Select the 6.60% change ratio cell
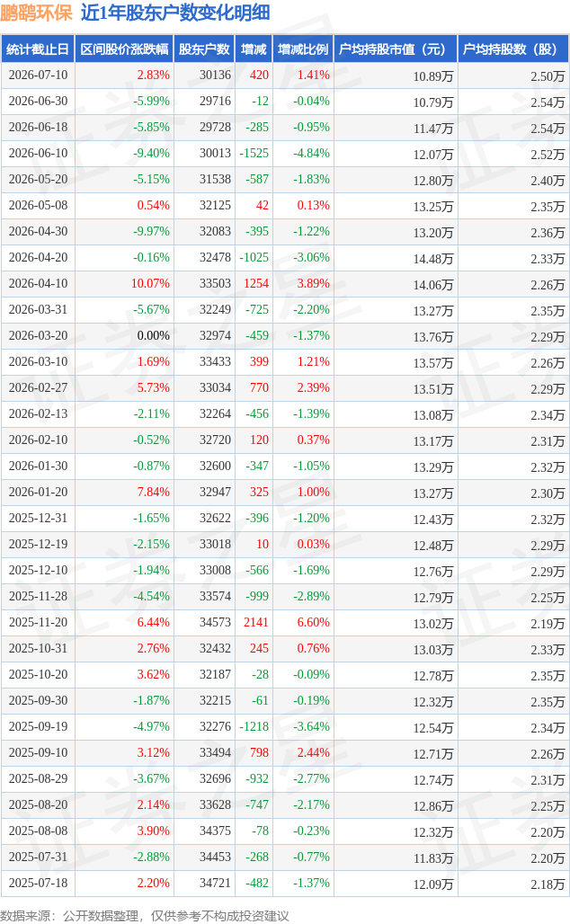 313,622
